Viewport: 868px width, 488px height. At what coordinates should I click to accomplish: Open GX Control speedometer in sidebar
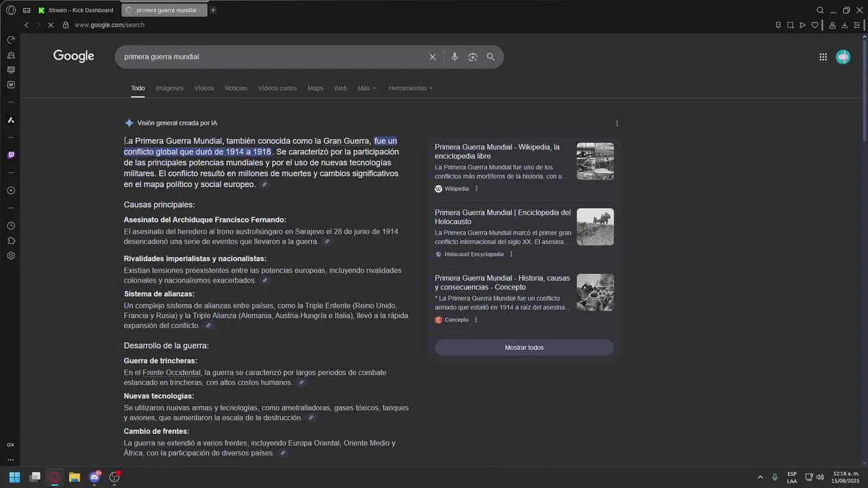pyautogui.click(x=11, y=40)
